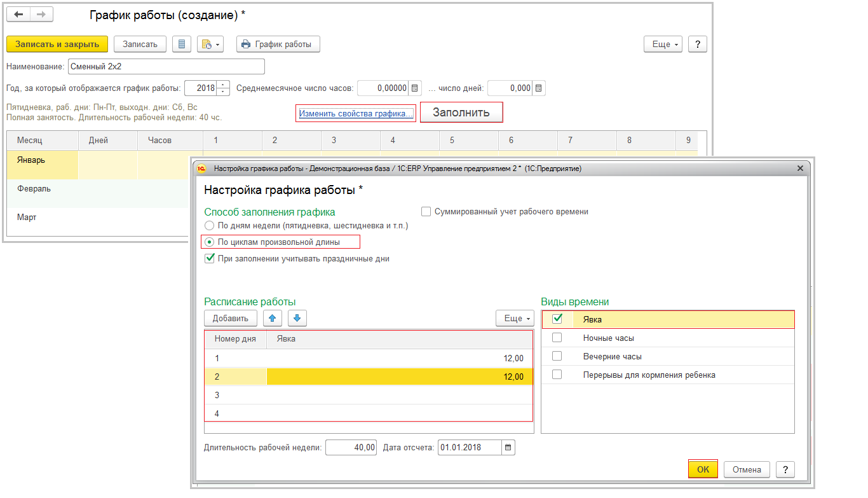Screen dimensions: 868x498
Task: Close the Настройка графика работы dialog
Action: (800, 169)
